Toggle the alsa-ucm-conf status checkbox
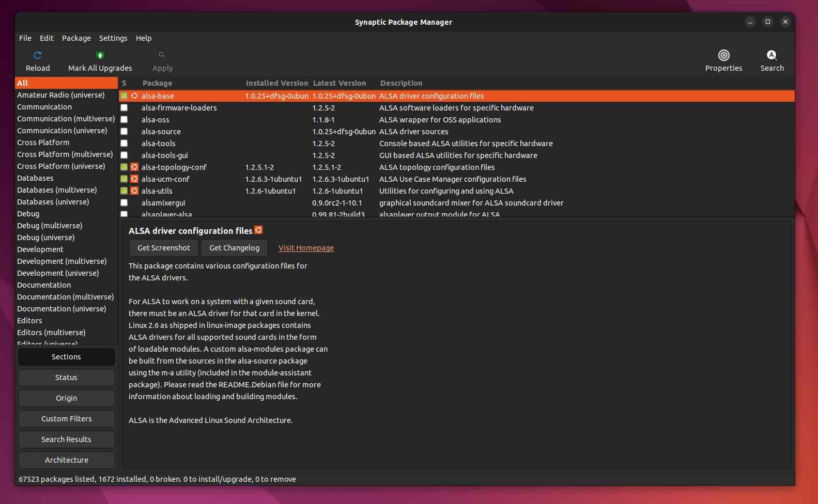 click(124, 179)
